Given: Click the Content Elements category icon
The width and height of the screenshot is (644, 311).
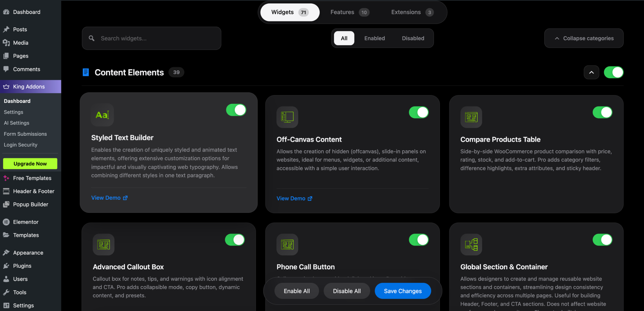Looking at the screenshot, I should click(86, 72).
